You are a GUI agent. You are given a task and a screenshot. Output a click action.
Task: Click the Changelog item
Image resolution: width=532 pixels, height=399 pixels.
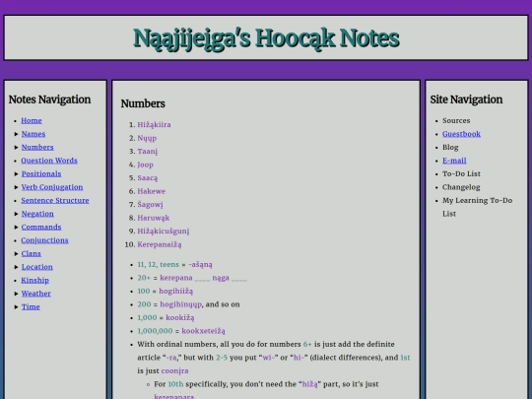(461, 187)
